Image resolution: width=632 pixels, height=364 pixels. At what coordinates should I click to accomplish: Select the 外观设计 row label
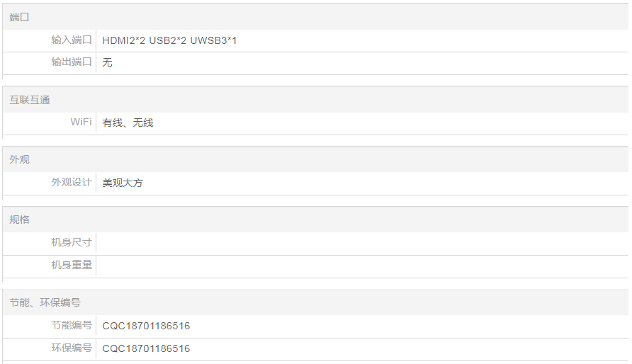[72, 183]
